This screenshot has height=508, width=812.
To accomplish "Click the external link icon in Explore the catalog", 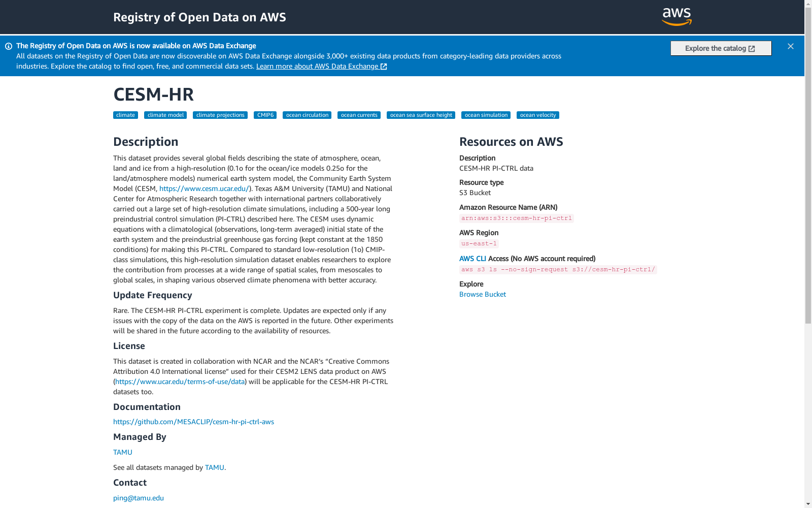I will coord(752,49).
